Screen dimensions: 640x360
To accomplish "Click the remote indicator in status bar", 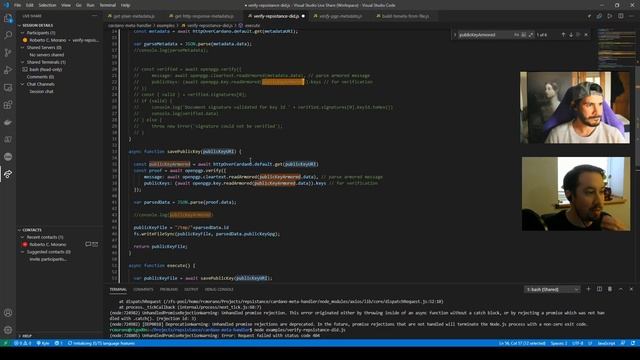I will [x=5, y=343].
